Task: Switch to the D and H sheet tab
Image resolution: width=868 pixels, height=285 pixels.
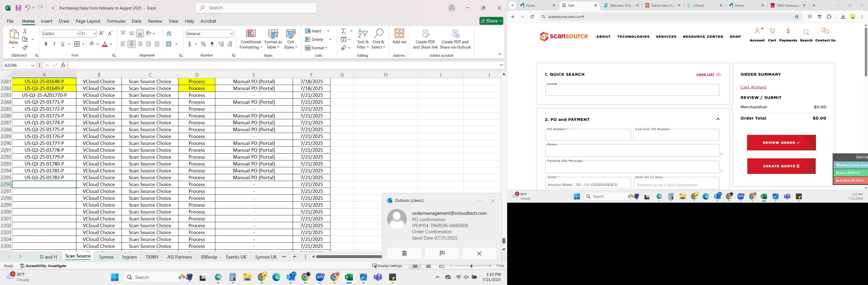Action: point(49,257)
